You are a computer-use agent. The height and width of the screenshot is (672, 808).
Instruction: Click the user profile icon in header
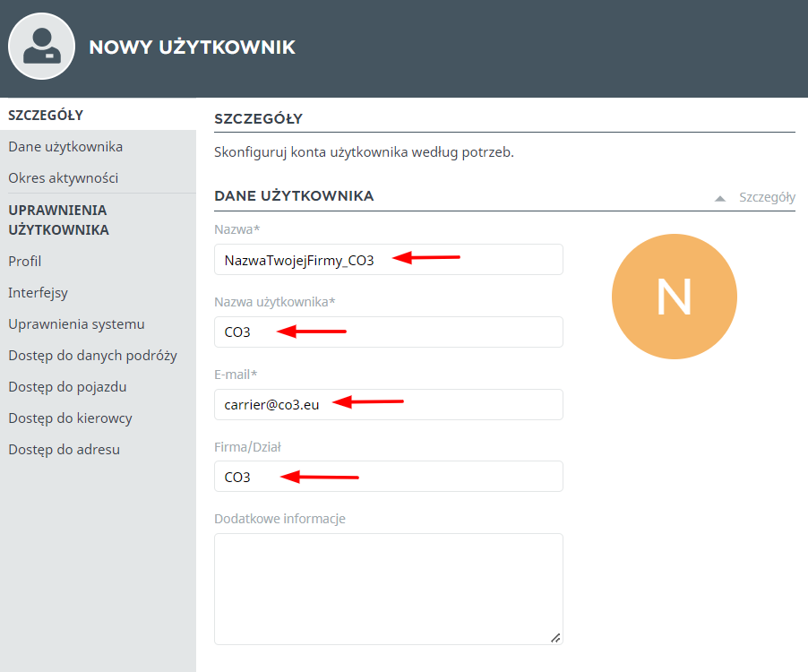pyautogui.click(x=42, y=47)
